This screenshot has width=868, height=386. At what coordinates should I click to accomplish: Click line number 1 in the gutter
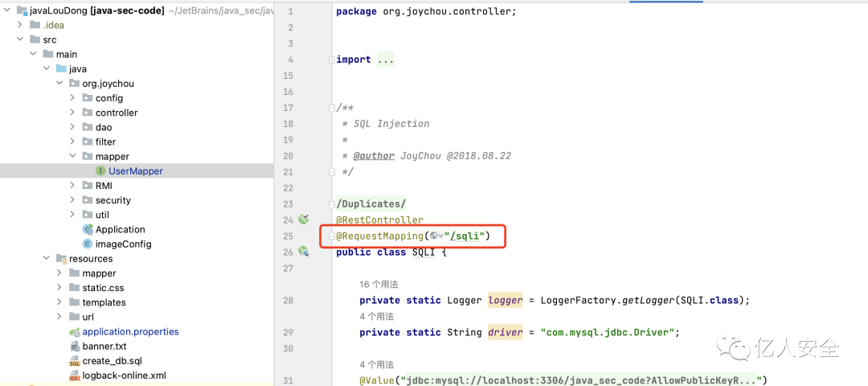(x=291, y=11)
